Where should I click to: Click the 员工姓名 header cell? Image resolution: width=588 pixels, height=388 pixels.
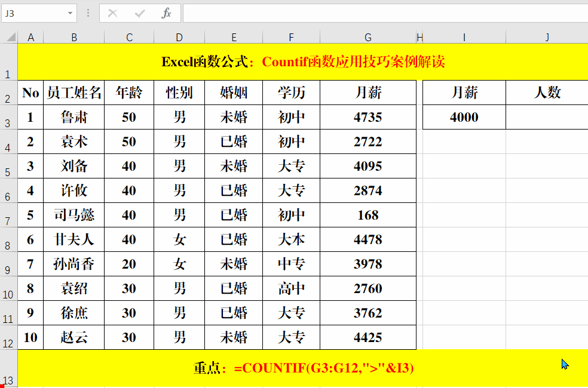coord(74,93)
